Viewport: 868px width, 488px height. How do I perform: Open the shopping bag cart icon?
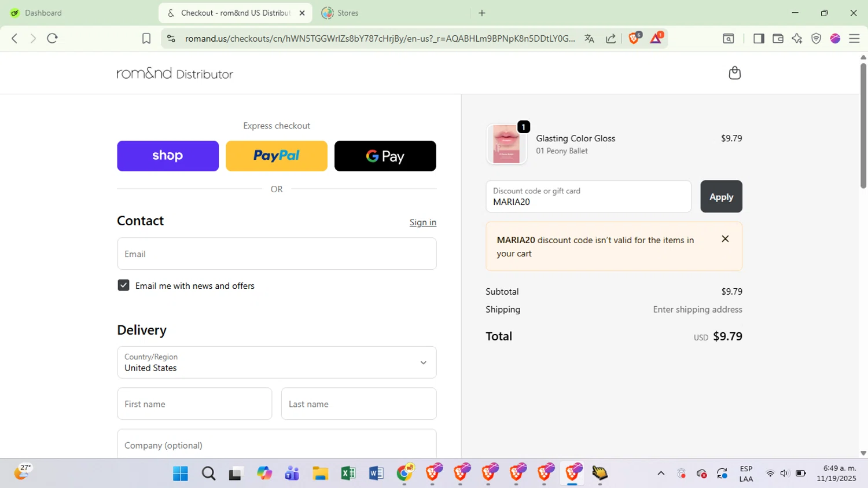[735, 73]
